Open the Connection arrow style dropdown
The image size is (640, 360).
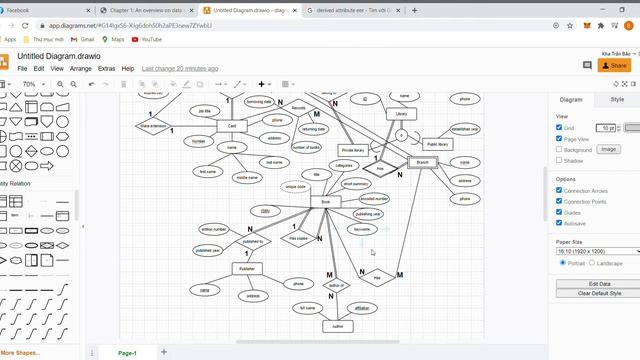pyautogui.click(x=221, y=84)
